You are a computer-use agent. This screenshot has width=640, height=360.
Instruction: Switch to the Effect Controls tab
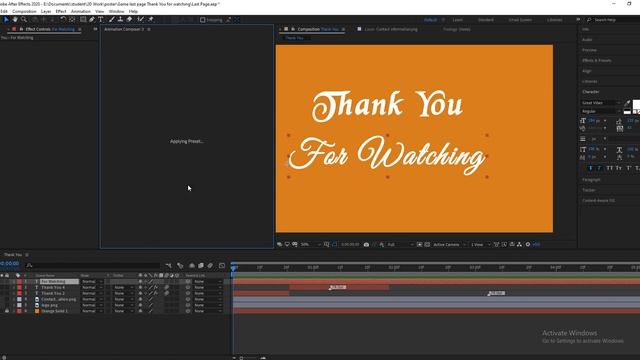(50, 29)
